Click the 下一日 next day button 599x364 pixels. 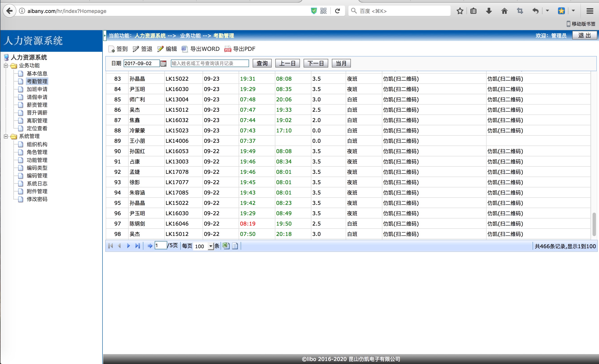315,63
